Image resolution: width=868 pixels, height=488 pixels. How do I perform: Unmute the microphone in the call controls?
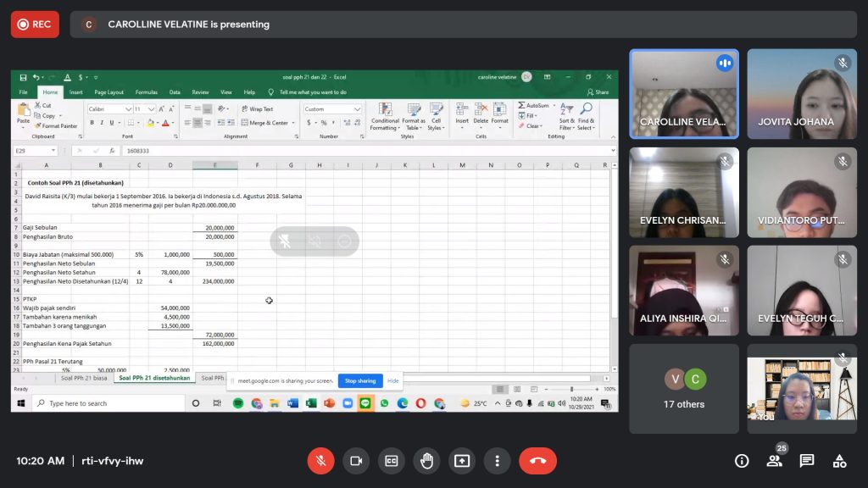(320, 461)
